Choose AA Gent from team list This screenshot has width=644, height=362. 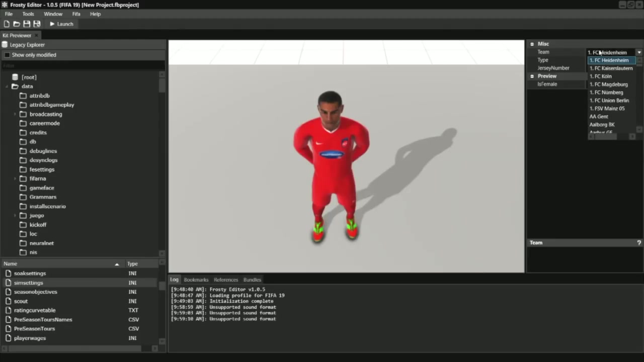599,117
